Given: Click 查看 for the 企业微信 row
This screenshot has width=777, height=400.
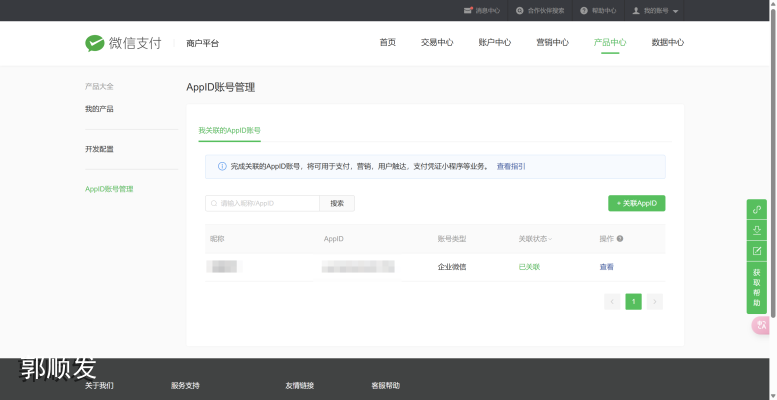Looking at the screenshot, I should pos(607,267).
